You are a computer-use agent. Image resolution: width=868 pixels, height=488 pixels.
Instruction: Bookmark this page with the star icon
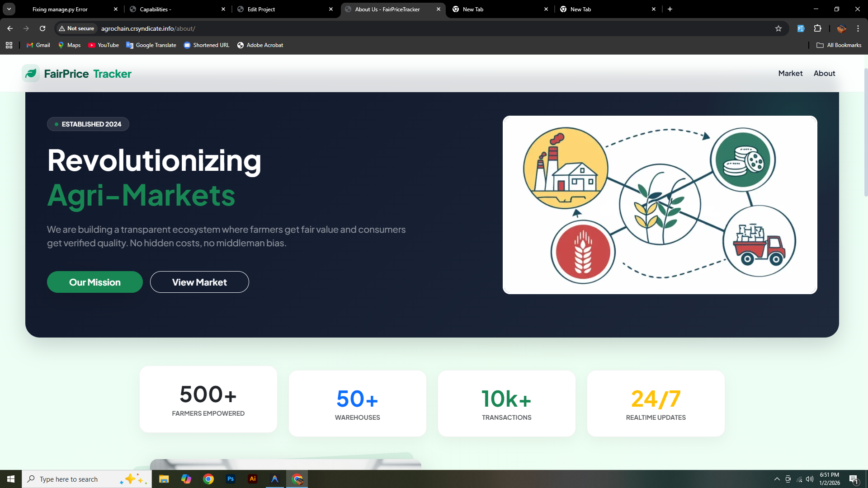(x=778, y=28)
